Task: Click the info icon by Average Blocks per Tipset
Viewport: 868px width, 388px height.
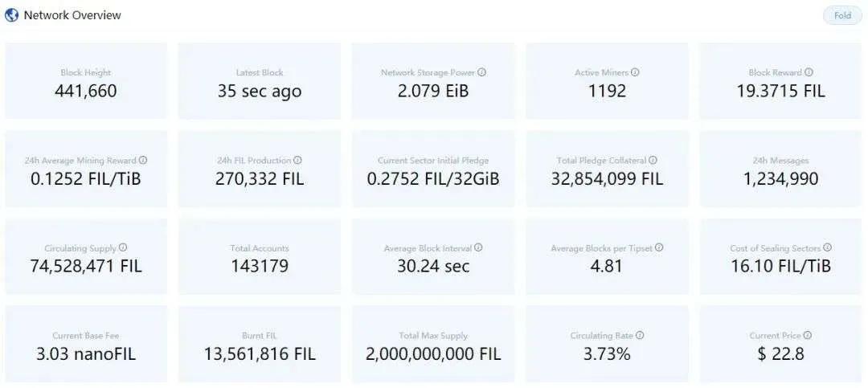Action: [659, 248]
